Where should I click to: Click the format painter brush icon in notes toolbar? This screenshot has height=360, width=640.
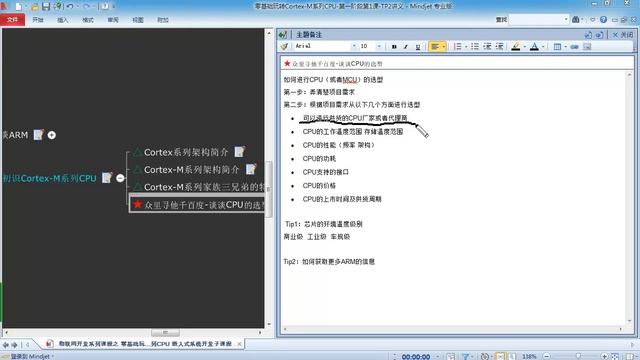(284, 47)
